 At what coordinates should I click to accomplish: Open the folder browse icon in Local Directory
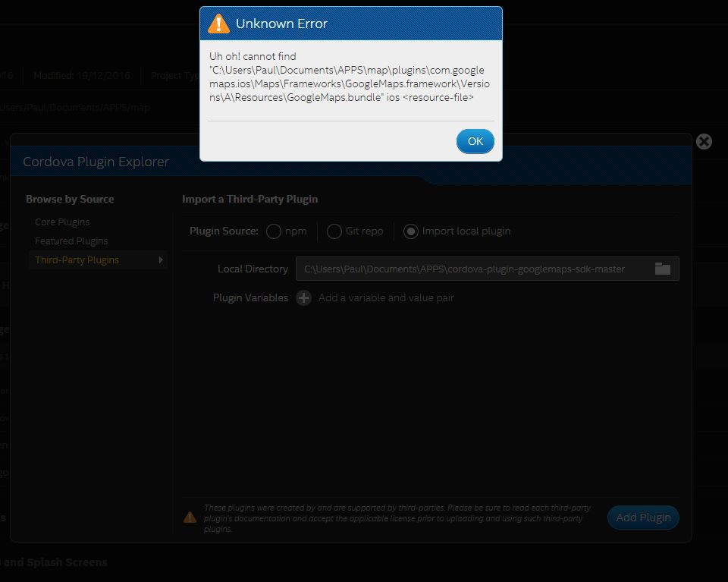(x=663, y=269)
